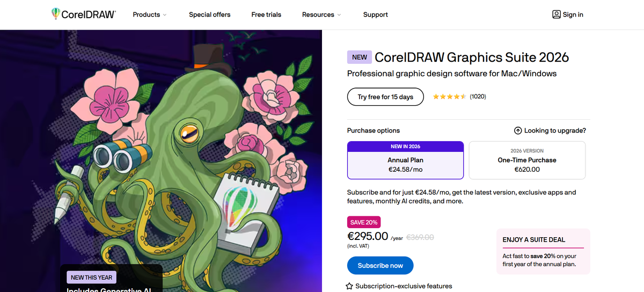Click the star rating icons
Screen dimensions: 644x292
[x=449, y=97]
